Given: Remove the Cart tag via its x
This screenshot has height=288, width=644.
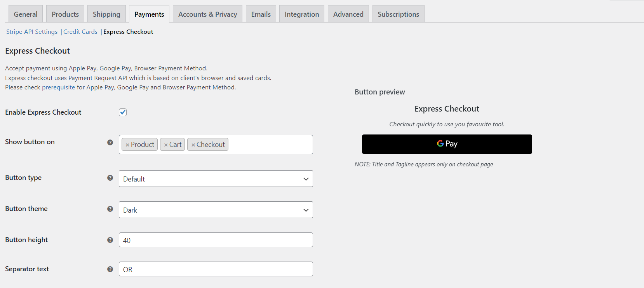Looking at the screenshot, I should pos(166,145).
